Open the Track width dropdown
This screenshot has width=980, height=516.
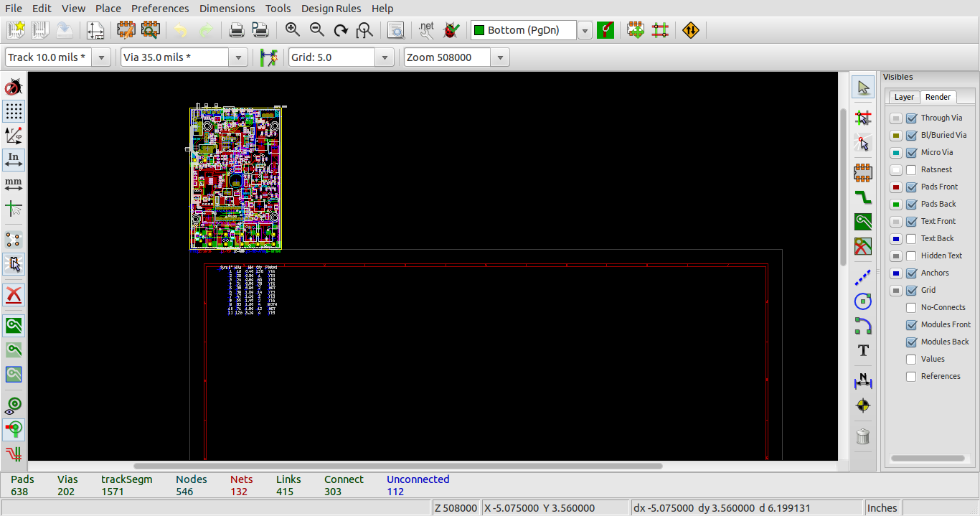[100, 57]
